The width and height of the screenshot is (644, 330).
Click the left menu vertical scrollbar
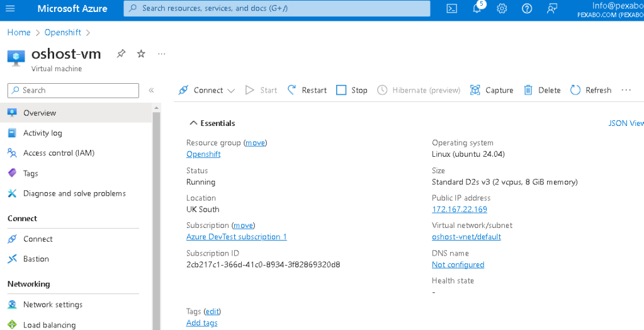[156, 220]
